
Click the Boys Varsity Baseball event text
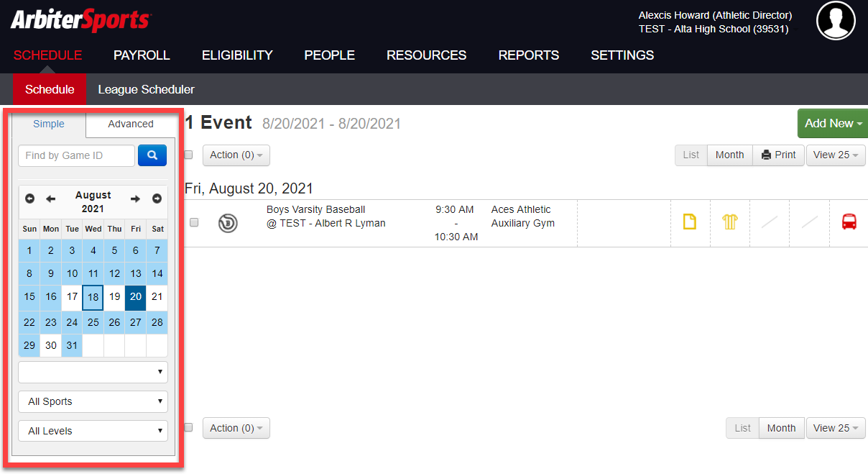[x=316, y=209]
